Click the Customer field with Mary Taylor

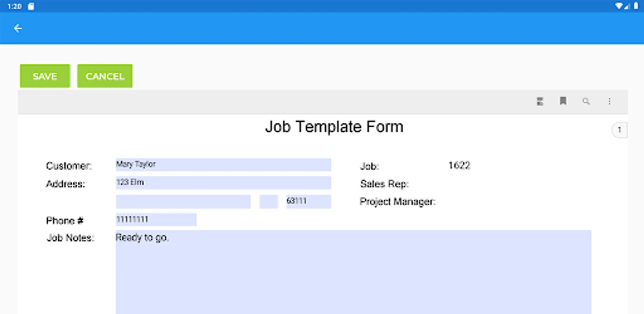pyautogui.click(x=223, y=164)
